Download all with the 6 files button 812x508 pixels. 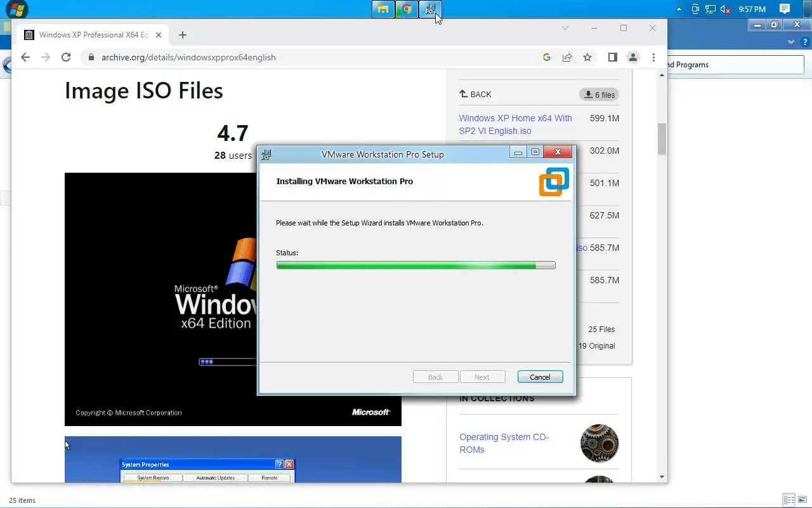(x=599, y=95)
